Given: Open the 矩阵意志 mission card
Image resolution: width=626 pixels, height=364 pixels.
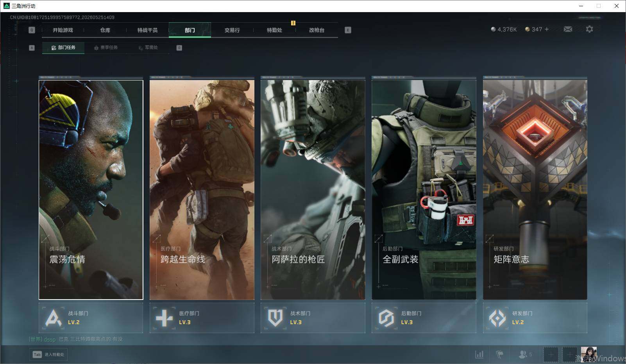Looking at the screenshot, I should 535,190.
